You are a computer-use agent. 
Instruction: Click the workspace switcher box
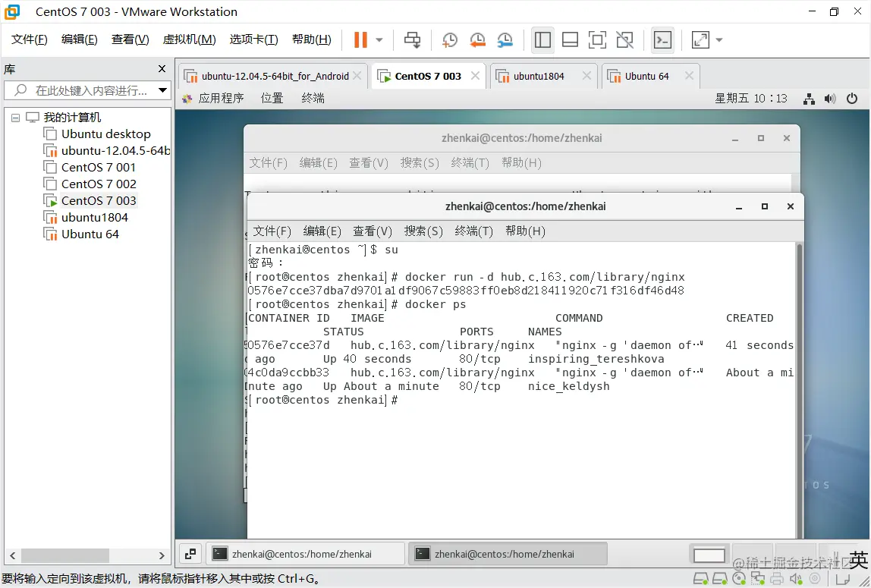tap(709, 555)
